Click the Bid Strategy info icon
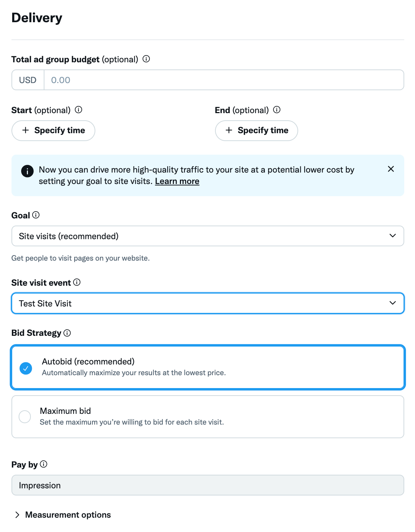415x532 pixels. tap(68, 333)
